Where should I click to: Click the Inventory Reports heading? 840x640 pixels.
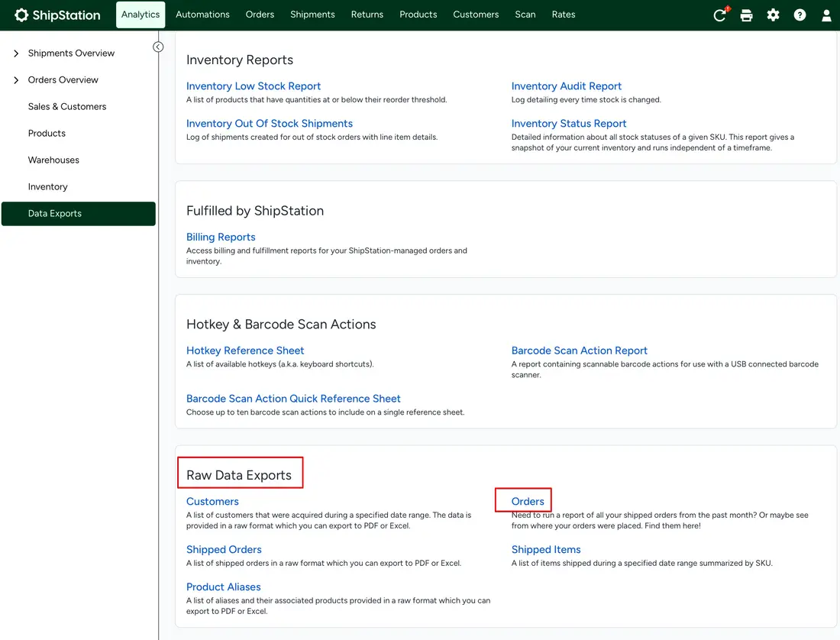pyautogui.click(x=240, y=60)
